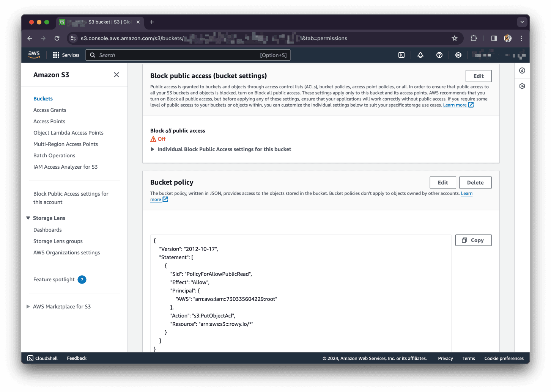
Task: Open the browser extensions puzzle icon
Action: pos(474,38)
